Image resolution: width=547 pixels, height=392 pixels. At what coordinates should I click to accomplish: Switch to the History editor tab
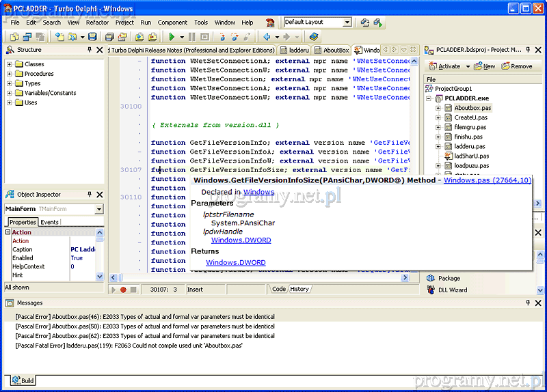click(299, 289)
